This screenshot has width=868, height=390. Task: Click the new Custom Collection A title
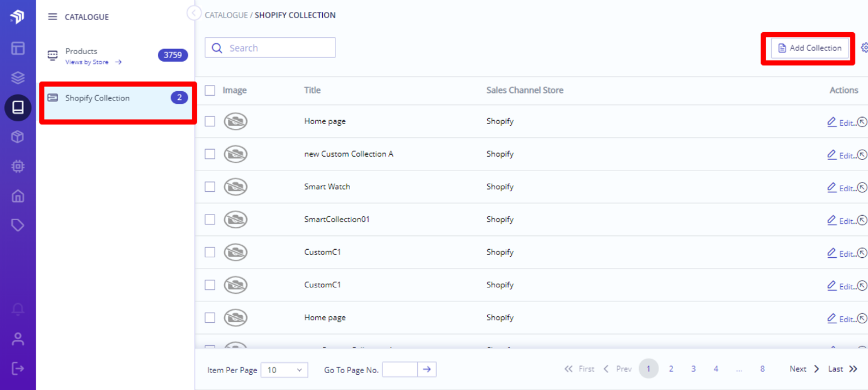[349, 154]
